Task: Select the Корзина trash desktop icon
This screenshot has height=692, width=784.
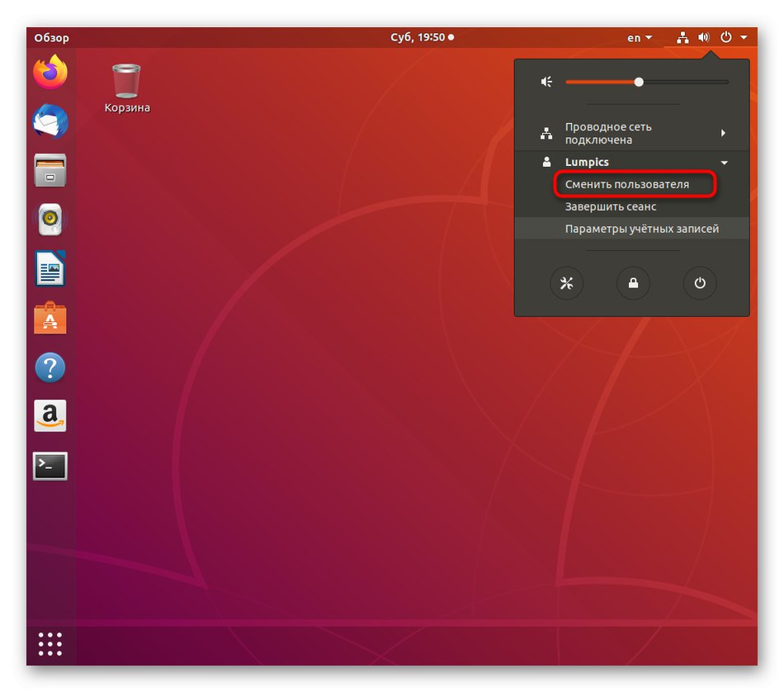Action: (127, 88)
